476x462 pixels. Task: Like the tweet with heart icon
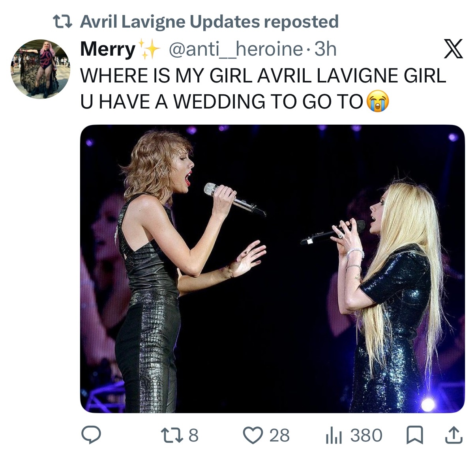253,436
